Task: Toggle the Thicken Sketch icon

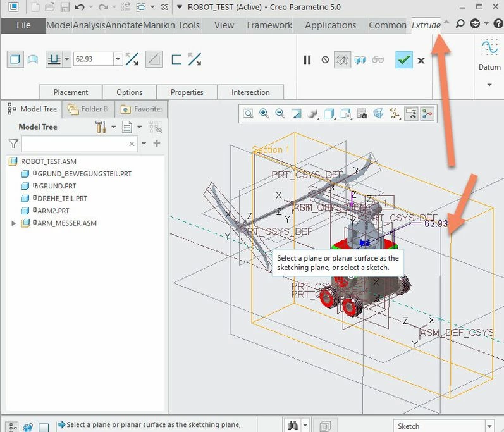Action: [176, 59]
